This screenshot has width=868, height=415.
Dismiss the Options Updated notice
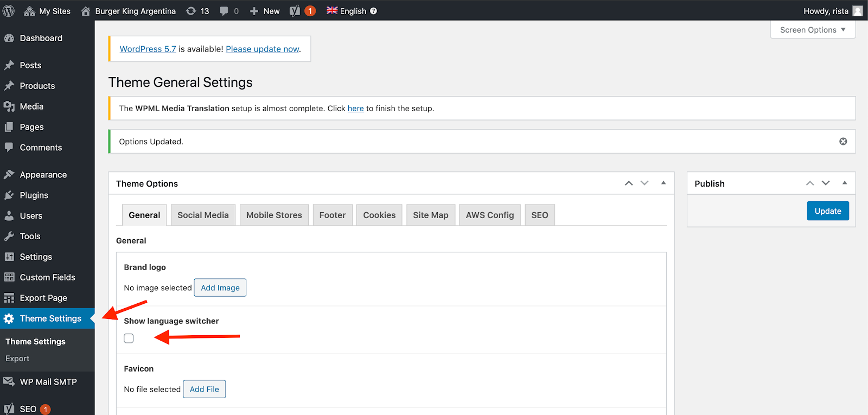coord(843,141)
